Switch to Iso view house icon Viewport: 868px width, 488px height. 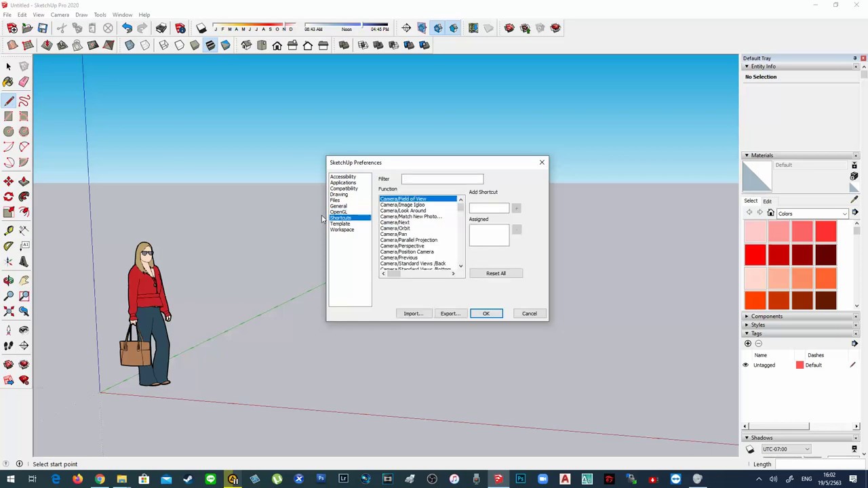(x=246, y=45)
